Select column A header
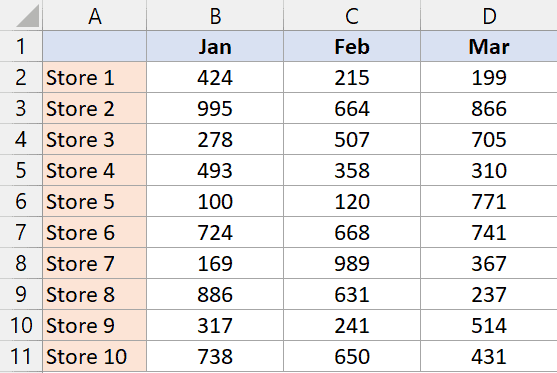Image resolution: width=557 pixels, height=373 pixels. click(94, 15)
